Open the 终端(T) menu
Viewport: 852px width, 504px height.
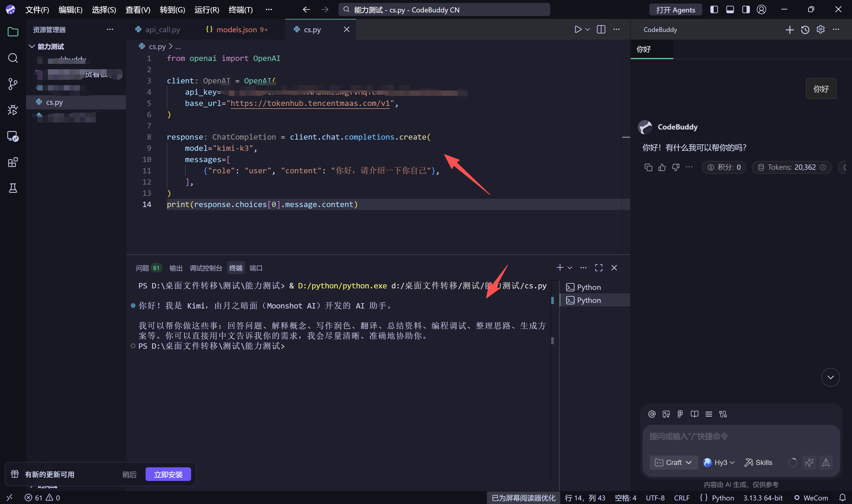click(241, 10)
